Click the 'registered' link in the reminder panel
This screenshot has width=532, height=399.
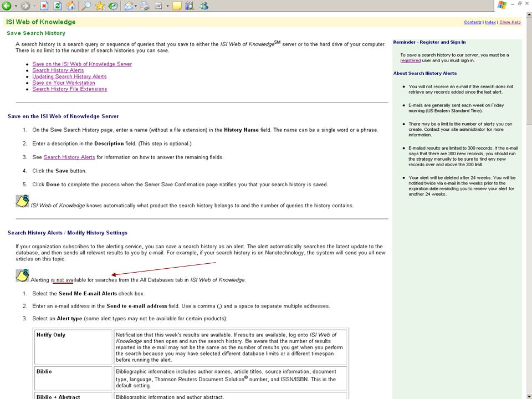(410, 61)
